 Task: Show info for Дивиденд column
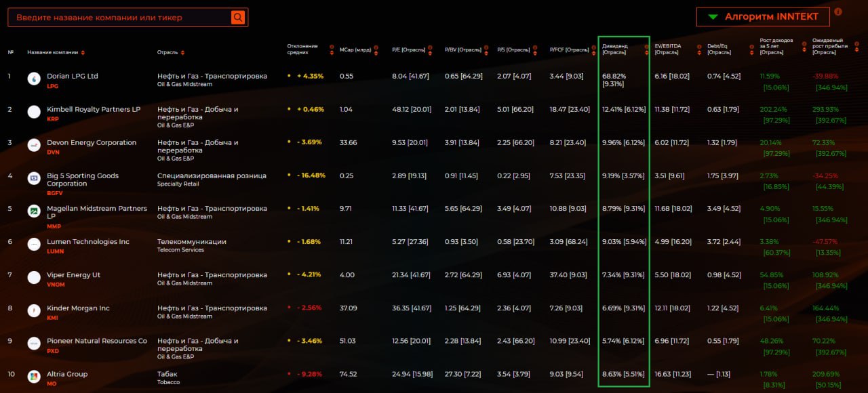click(646, 47)
